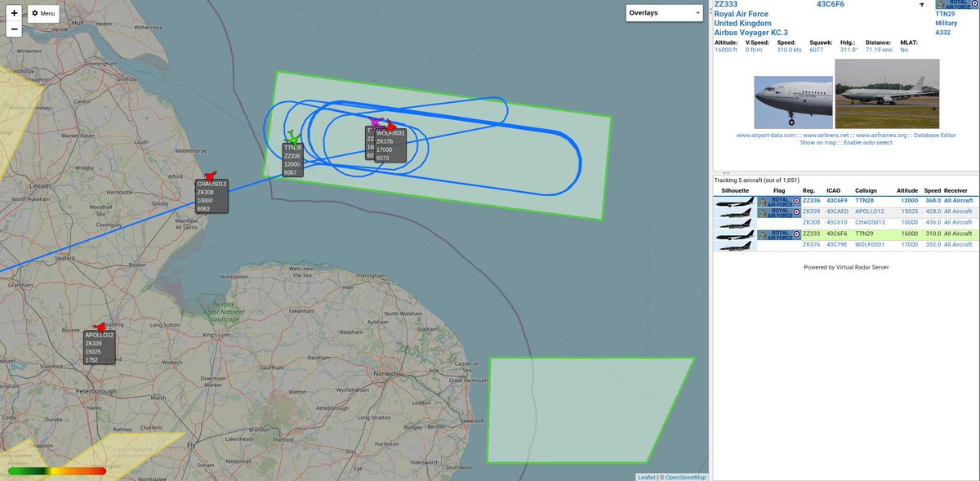
Task: Zoom in the map with plus button
Action: [14, 14]
